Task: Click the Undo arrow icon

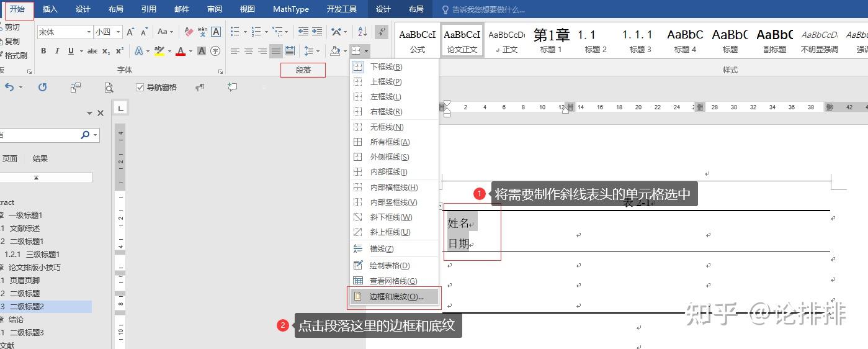Action: [x=9, y=88]
